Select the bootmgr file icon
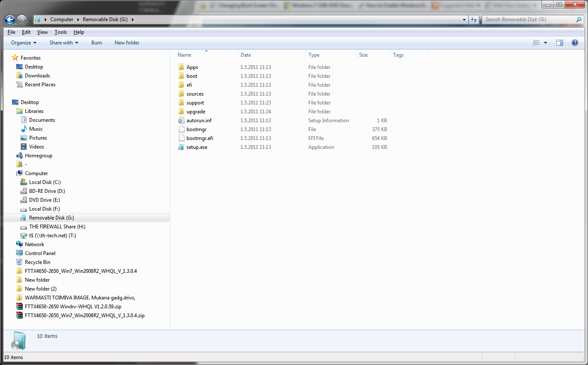588x365 pixels. click(181, 129)
